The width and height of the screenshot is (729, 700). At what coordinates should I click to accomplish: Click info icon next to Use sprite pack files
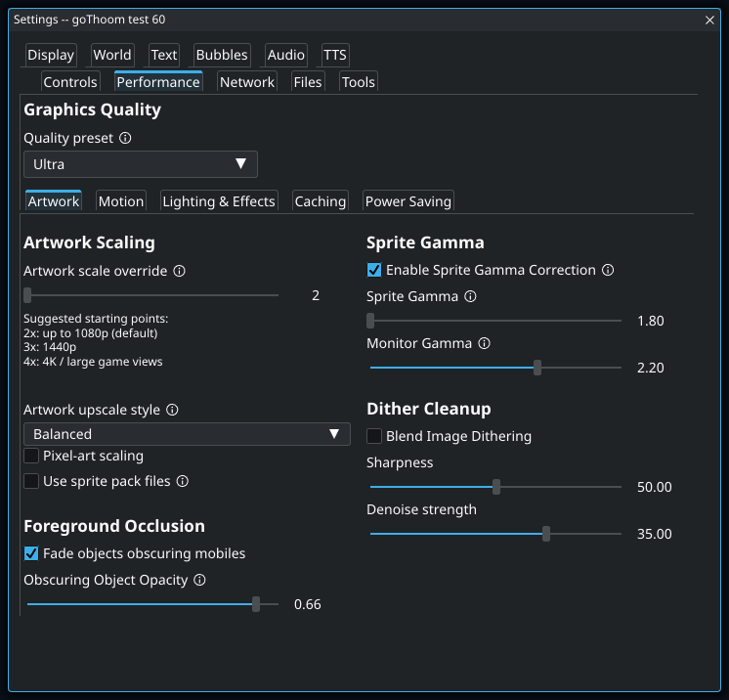tap(183, 481)
